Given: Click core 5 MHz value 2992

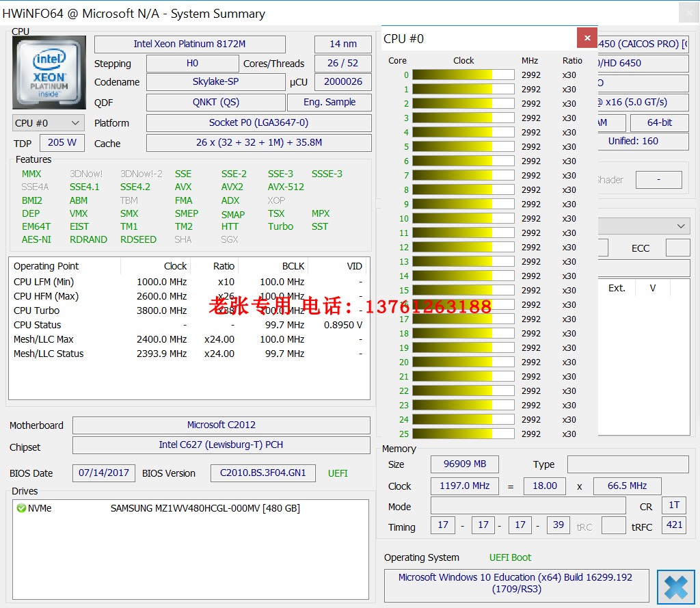Looking at the screenshot, I should [530, 147].
